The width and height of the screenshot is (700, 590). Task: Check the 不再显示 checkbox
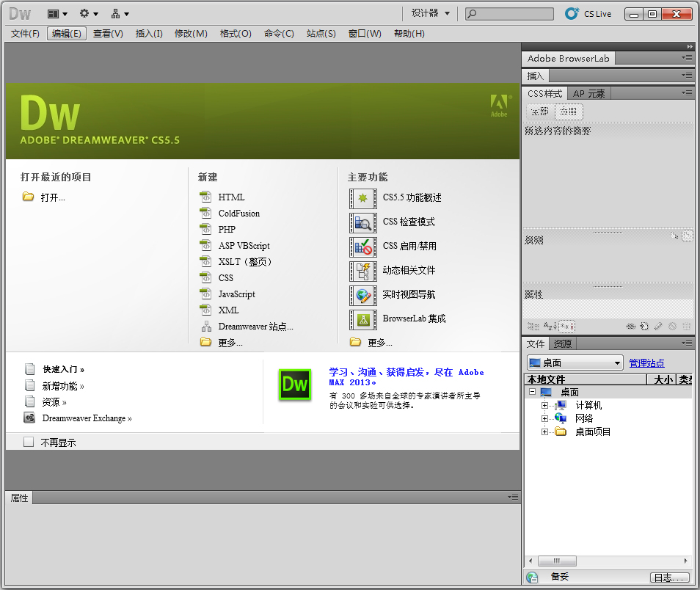point(29,441)
